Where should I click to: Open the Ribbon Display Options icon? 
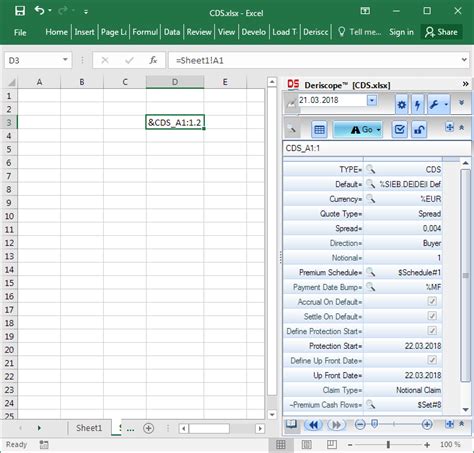(x=365, y=11)
